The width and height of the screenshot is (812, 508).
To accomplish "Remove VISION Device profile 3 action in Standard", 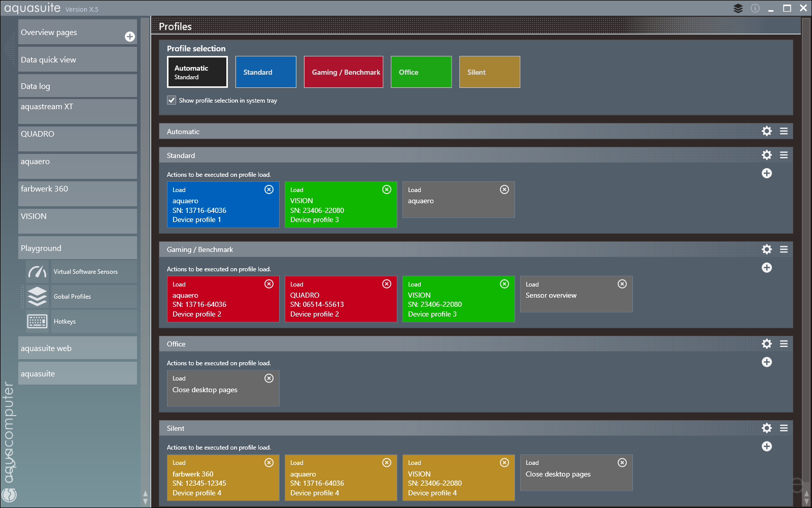I will (x=387, y=189).
